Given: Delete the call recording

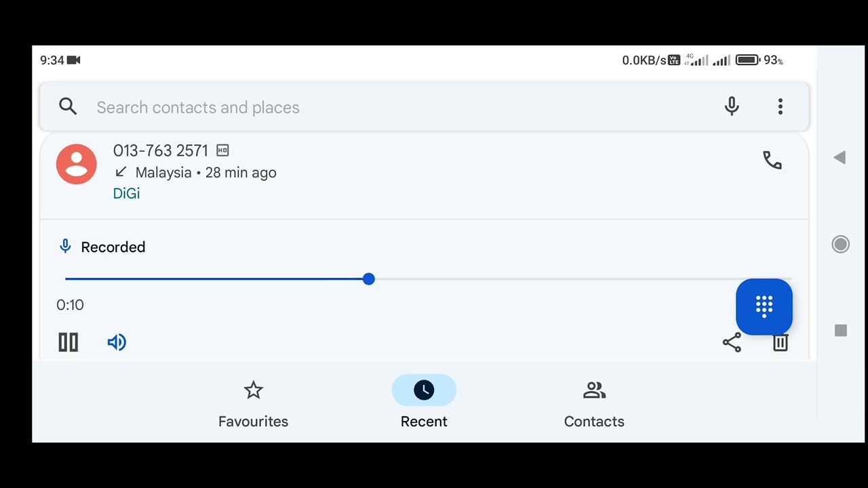Looking at the screenshot, I should (x=781, y=344).
